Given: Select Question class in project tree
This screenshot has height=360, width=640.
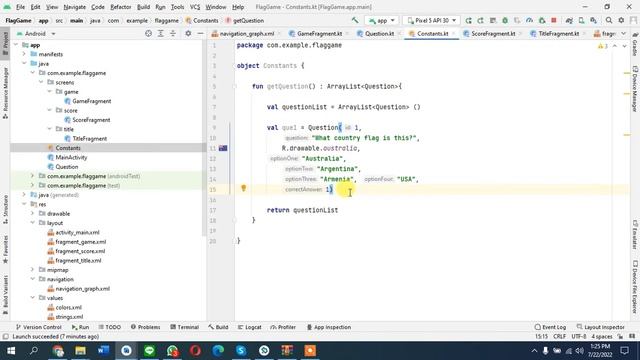Looking at the screenshot, I should pos(67,167).
